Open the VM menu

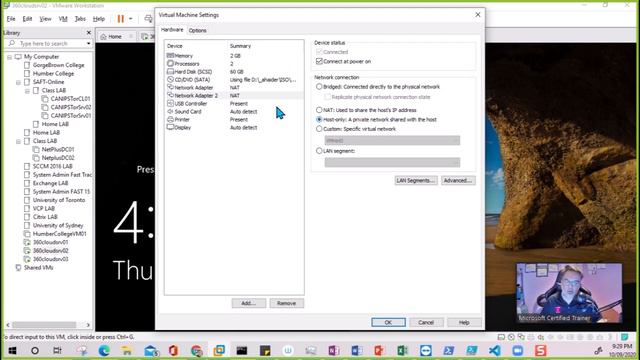(63, 19)
